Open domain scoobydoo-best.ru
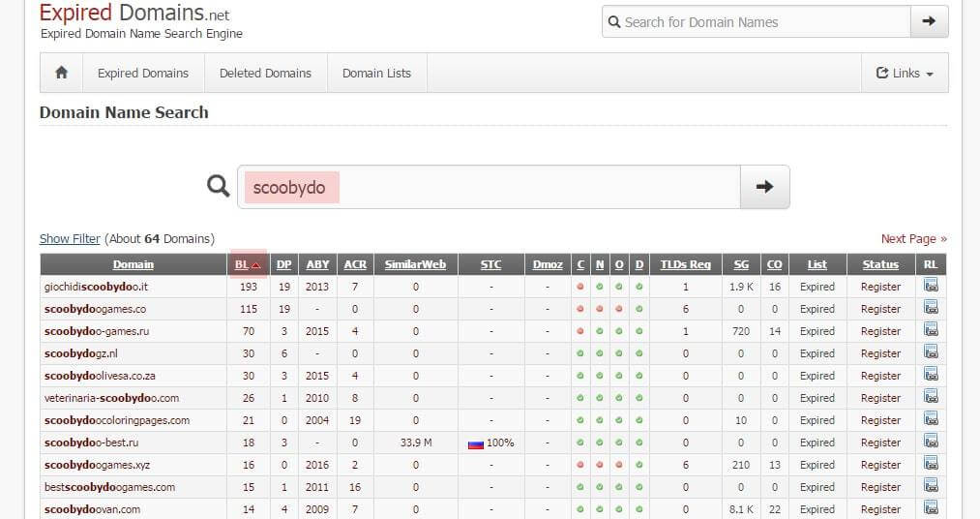This screenshot has height=519, width=980. [x=91, y=443]
